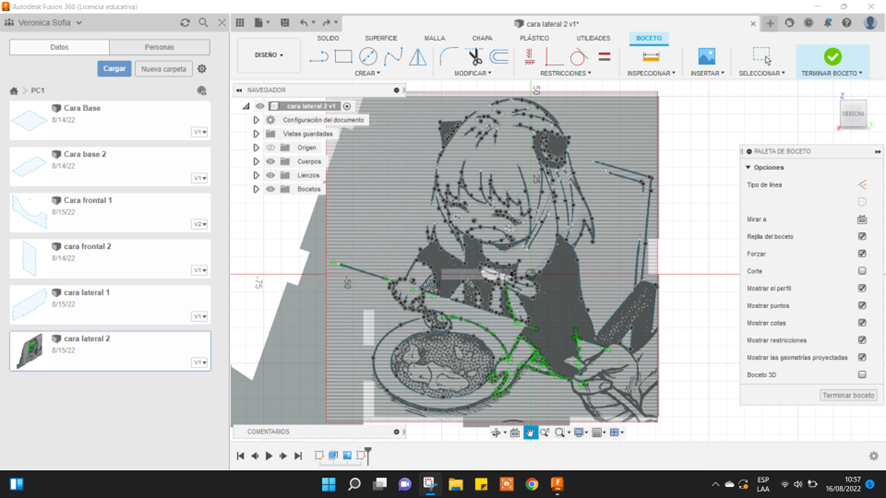The width and height of the screenshot is (886, 498).
Task: Toggle Rejilla del boceto checkbox
Action: 862,236
